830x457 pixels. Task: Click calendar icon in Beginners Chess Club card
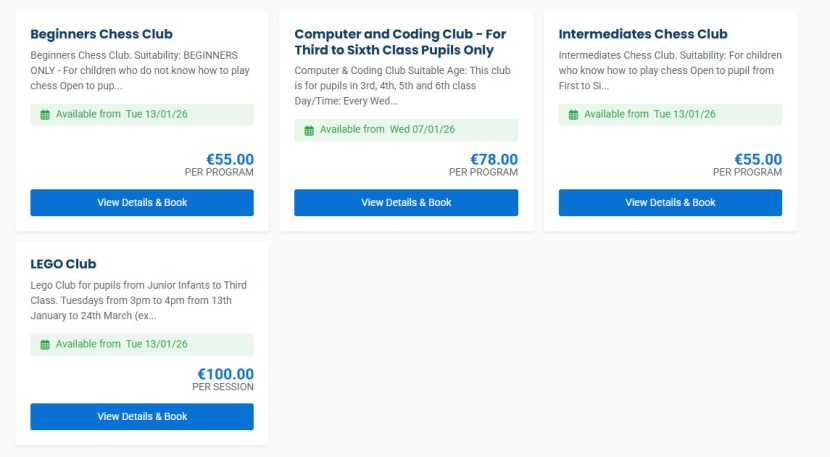tap(45, 115)
